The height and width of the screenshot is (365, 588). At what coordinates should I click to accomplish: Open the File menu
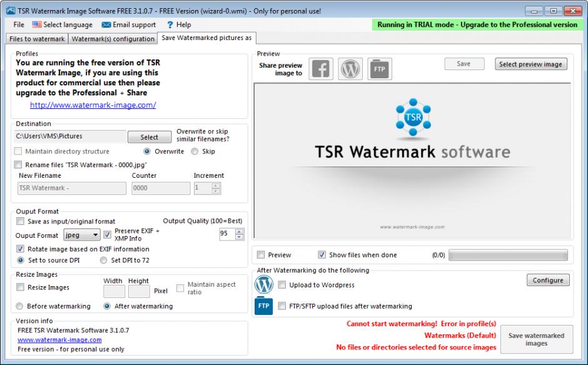19,25
